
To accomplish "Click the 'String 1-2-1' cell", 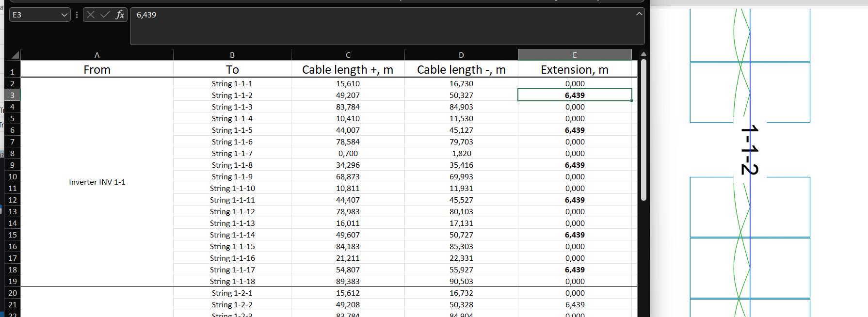I will pyautogui.click(x=232, y=293).
